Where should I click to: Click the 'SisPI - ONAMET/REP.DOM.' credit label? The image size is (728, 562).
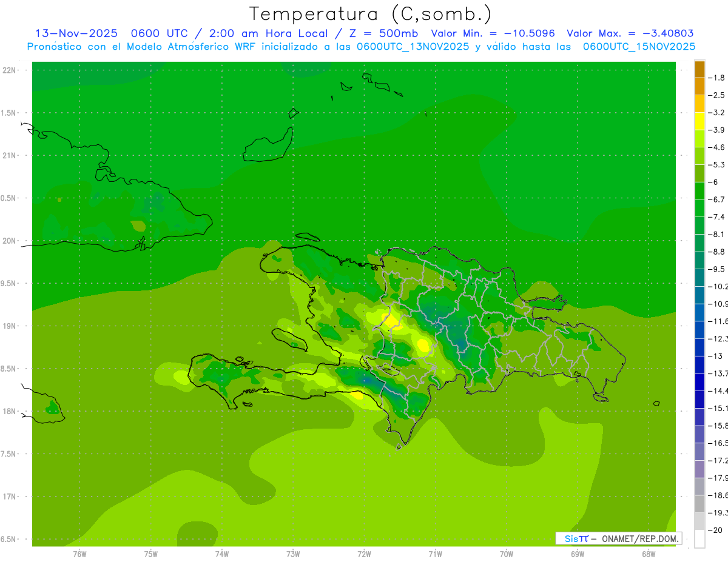coord(618,538)
